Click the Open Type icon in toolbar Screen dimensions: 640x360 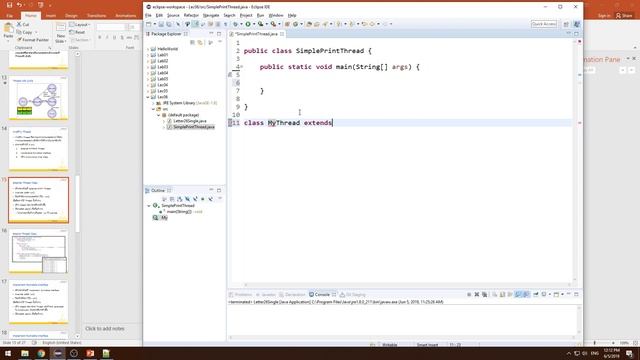[309, 24]
